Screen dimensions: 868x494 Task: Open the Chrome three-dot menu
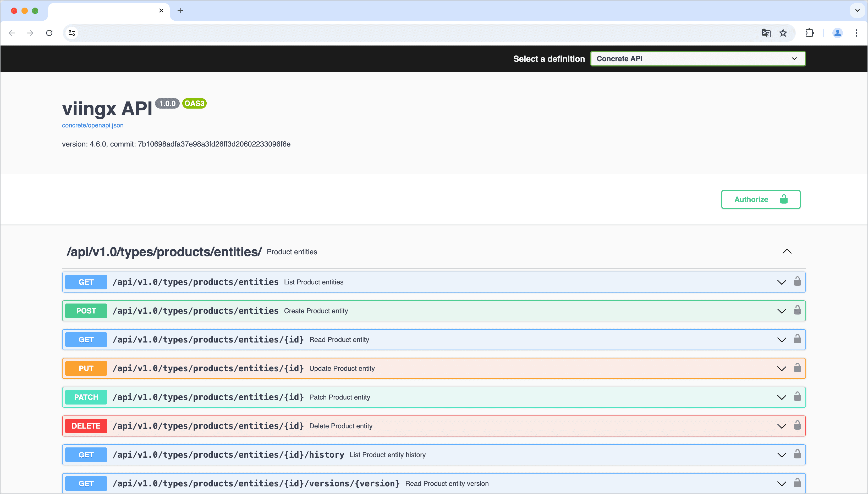[856, 33]
